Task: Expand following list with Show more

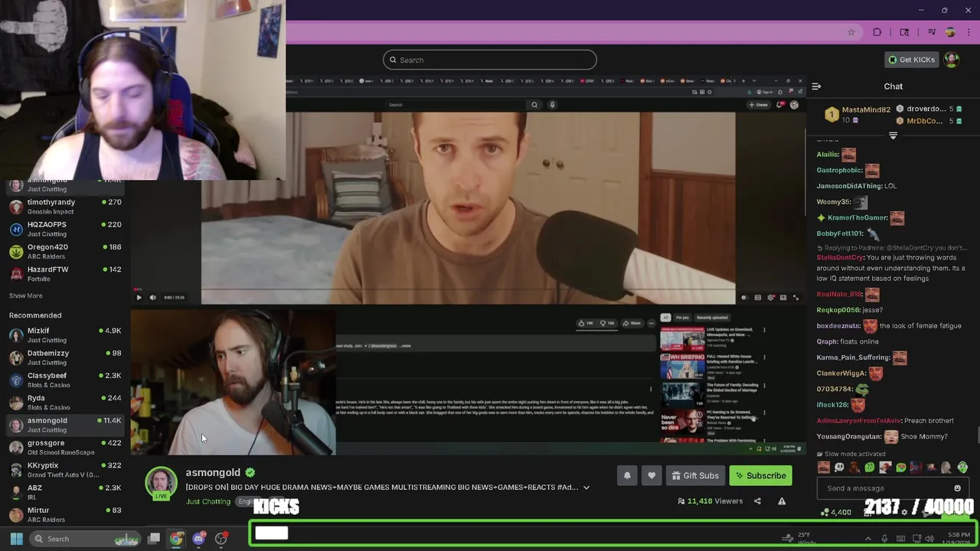Action: pos(25,296)
